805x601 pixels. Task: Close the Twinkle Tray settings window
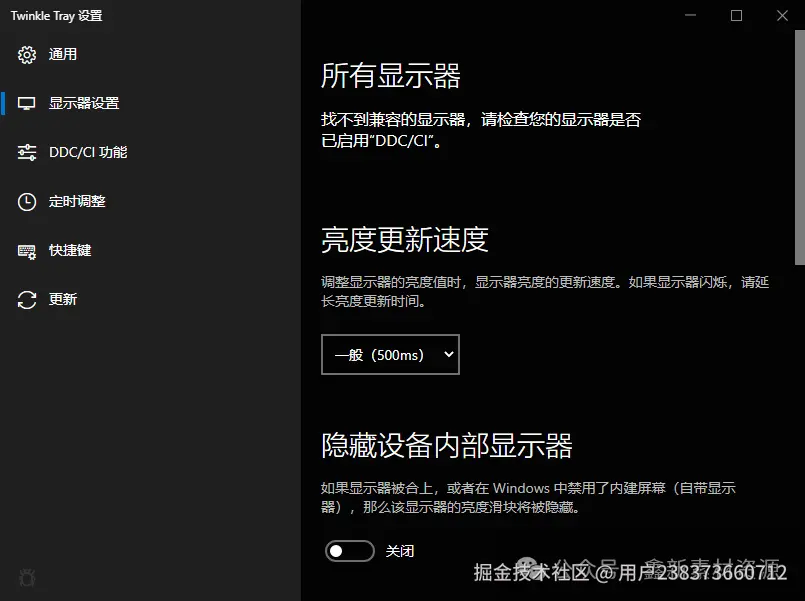(x=782, y=15)
